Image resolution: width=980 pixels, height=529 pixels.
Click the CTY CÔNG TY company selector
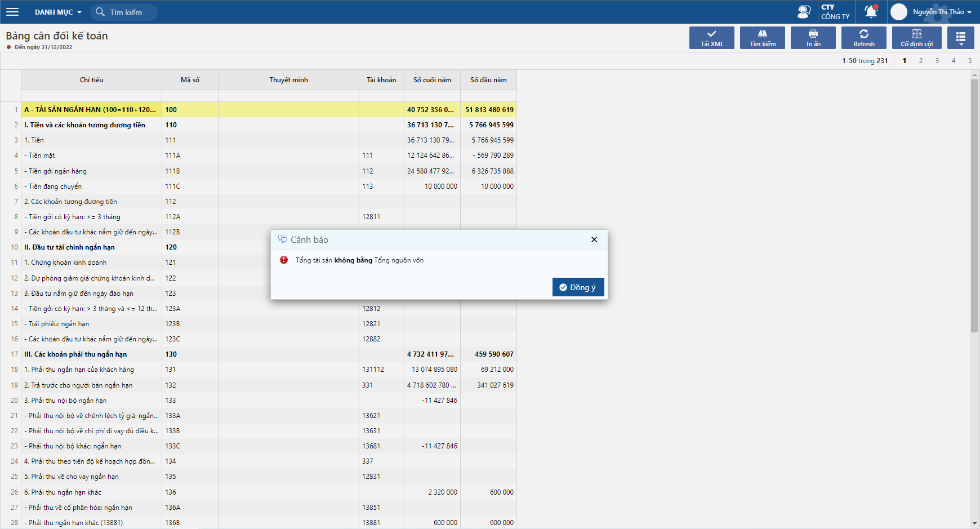tap(835, 12)
